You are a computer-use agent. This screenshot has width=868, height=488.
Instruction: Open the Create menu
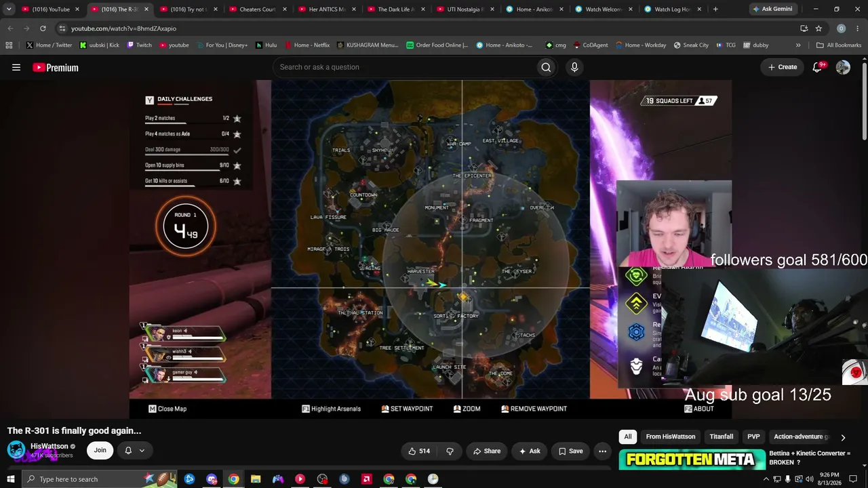point(783,67)
